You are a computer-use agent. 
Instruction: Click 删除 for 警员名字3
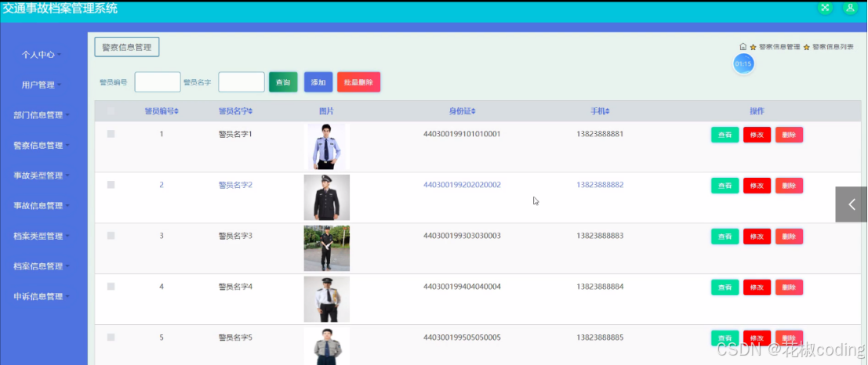[789, 236]
